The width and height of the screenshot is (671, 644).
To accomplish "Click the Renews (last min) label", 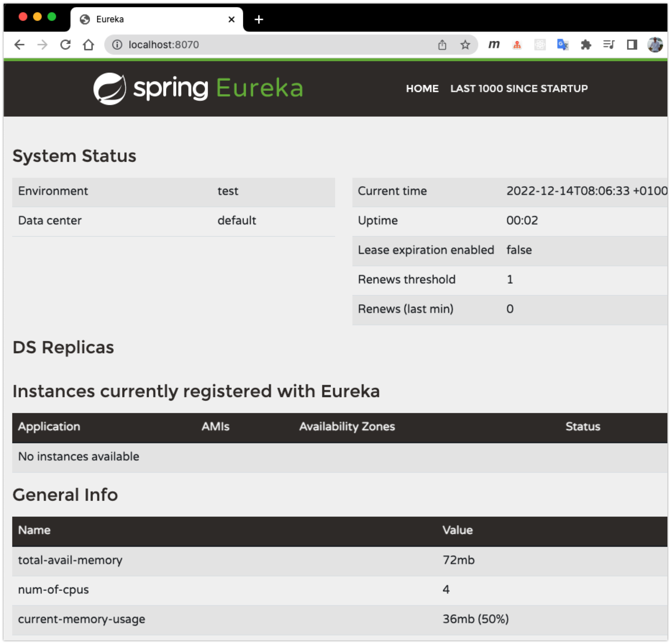I will click(406, 309).
